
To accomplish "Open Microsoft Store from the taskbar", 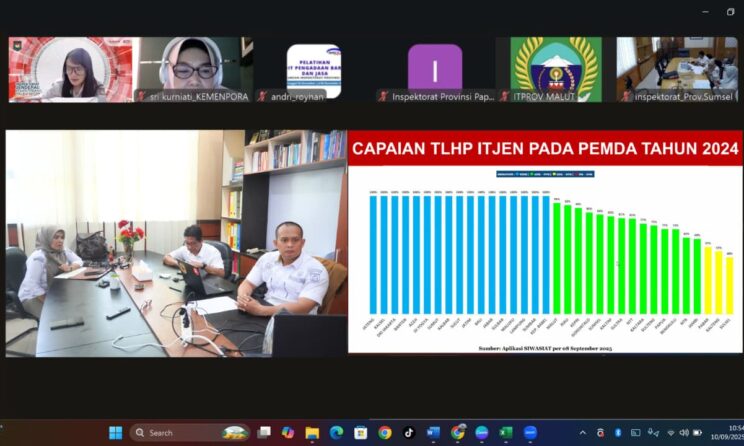I will (360, 432).
